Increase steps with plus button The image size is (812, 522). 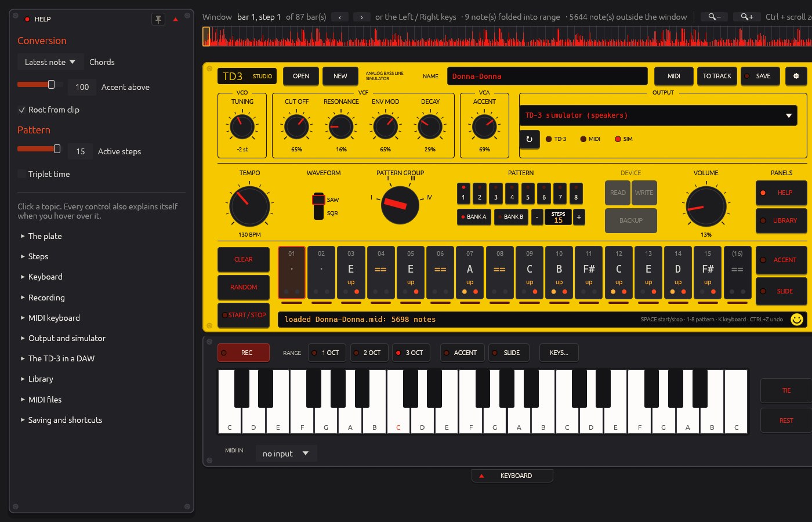(579, 217)
